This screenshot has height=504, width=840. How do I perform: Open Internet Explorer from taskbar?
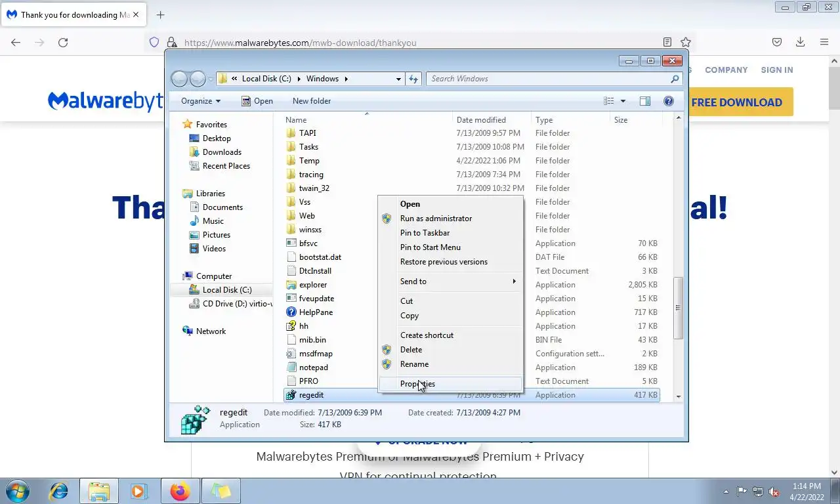click(x=59, y=491)
